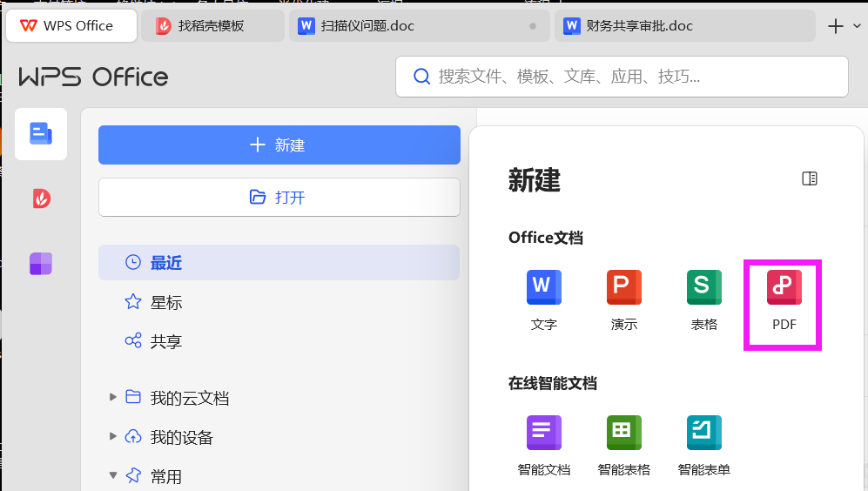Select 共享 in the navigation list
This screenshot has height=491, width=868.
coord(279,341)
